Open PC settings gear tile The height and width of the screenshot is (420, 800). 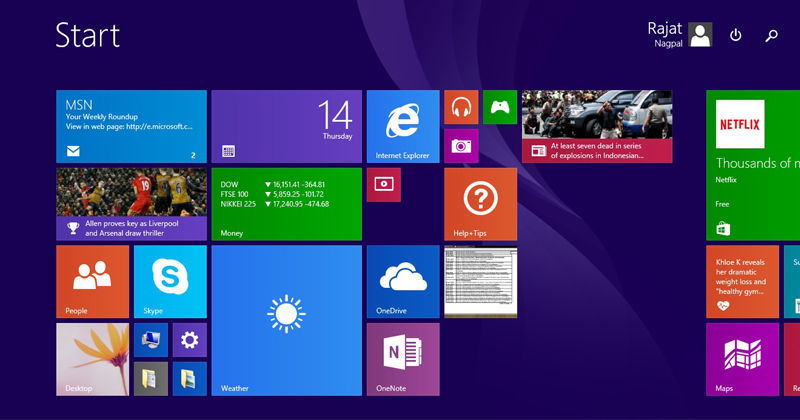(x=189, y=340)
